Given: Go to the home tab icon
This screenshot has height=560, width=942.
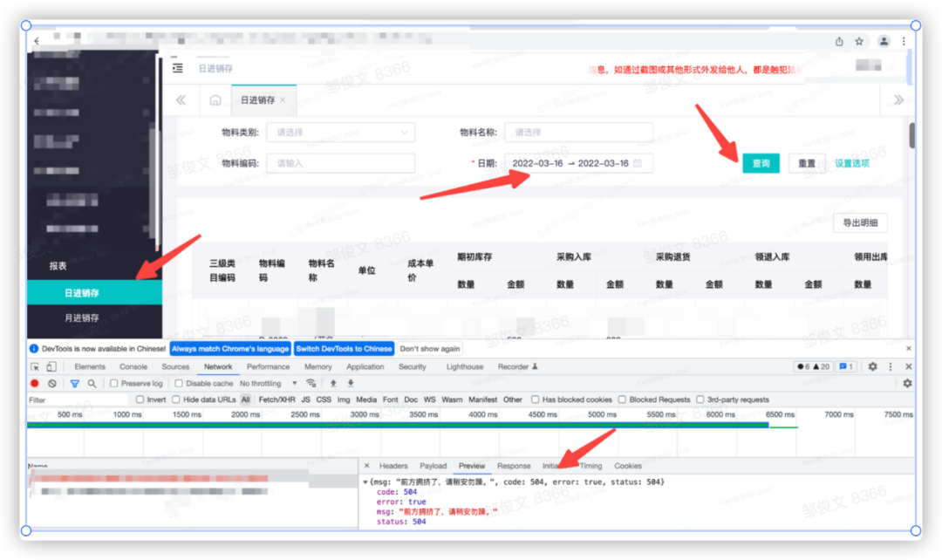Looking at the screenshot, I should (x=215, y=99).
